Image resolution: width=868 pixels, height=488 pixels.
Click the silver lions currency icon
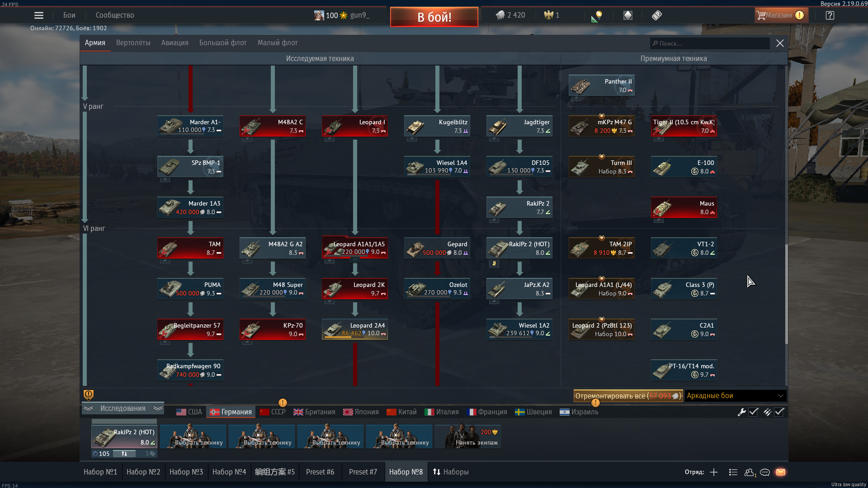500,15
